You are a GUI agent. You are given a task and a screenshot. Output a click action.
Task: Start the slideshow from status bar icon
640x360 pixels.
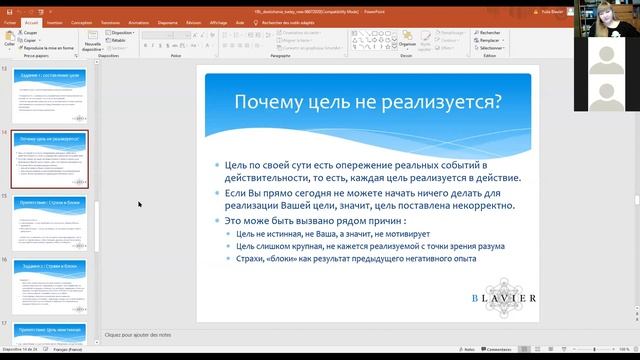(x=564, y=349)
